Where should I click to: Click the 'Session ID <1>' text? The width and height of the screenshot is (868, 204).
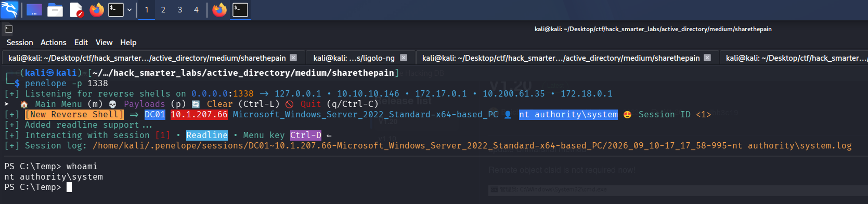pyautogui.click(x=675, y=114)
